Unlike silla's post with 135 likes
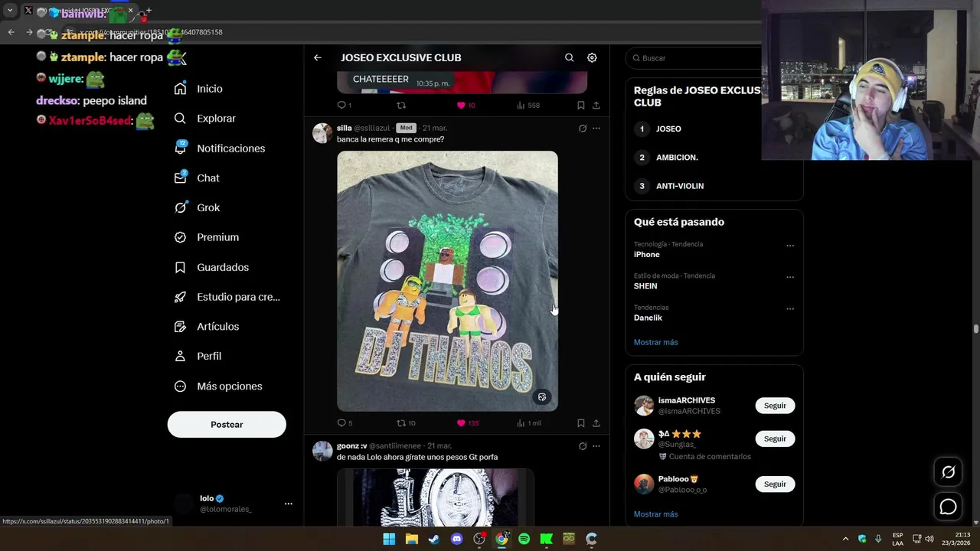Image resolution: width=980 pixels, height=551 pixels. 467,423
